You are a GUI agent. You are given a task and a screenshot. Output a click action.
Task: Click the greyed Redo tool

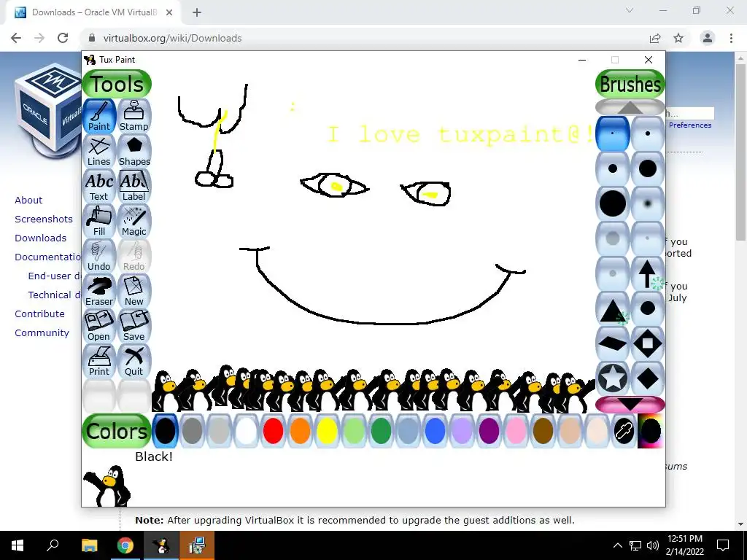pyautogui.click(x=134, y=256)
